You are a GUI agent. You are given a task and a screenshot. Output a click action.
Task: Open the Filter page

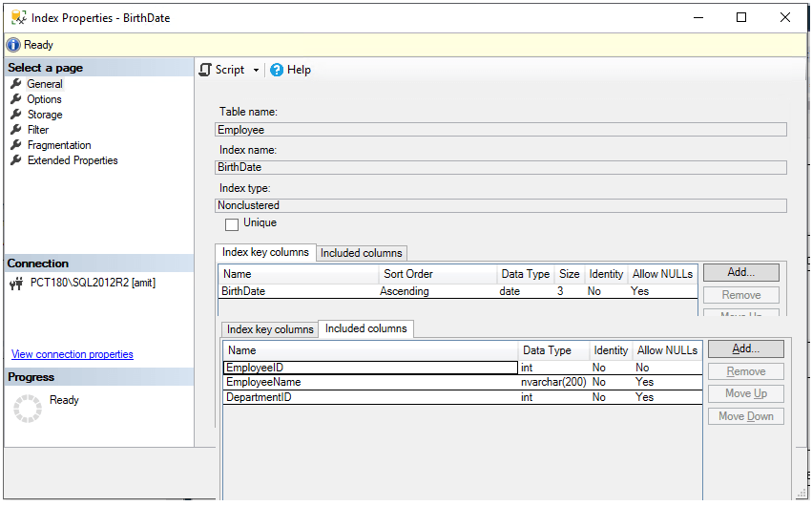click(38, 130)
